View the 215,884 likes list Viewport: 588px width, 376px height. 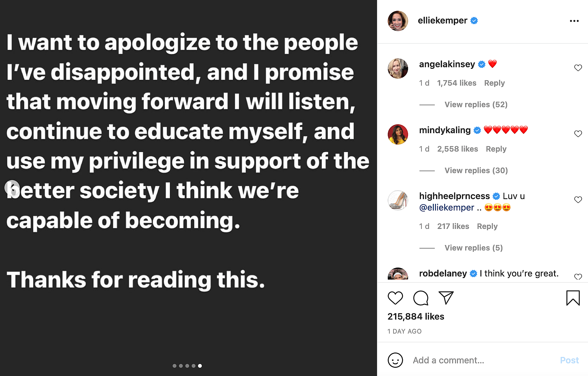click(x=416, y=316)
